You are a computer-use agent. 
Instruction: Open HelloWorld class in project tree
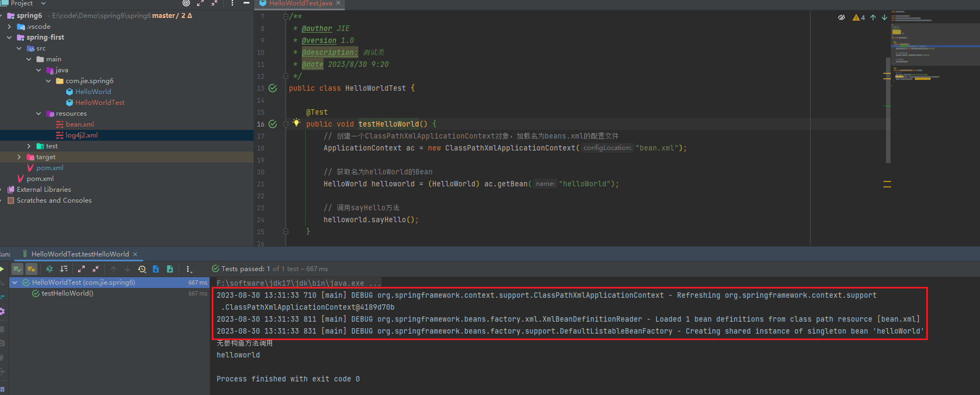[x=93, y=92]
